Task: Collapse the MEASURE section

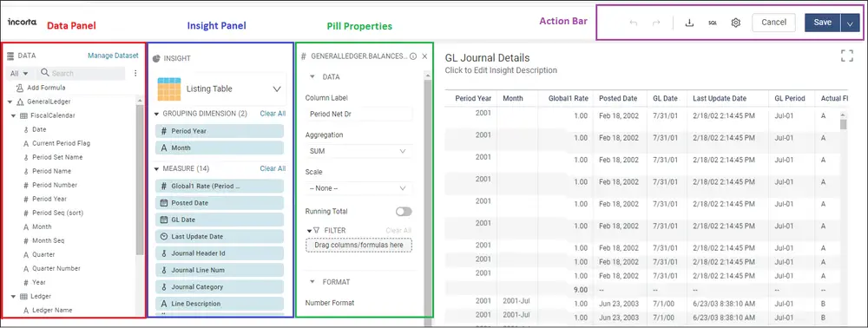Action: [x=156, y=168]
